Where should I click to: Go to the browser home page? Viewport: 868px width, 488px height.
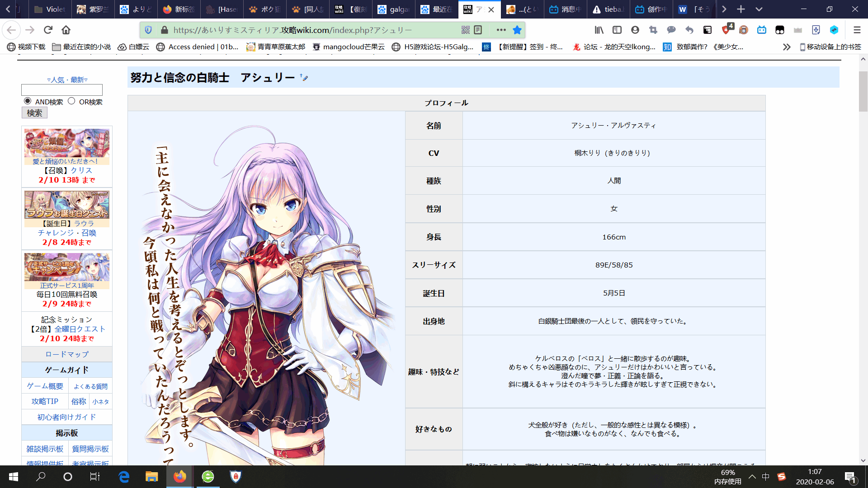(66, 30)
